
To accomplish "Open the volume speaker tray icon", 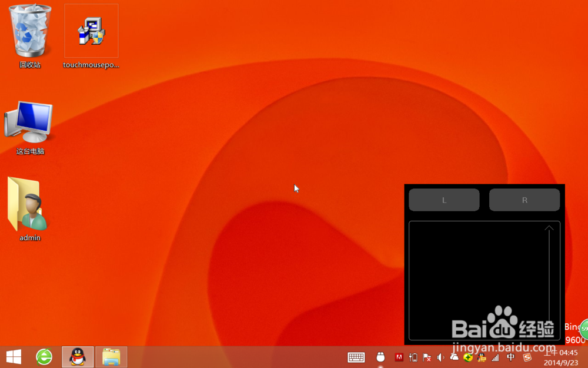I will [440, 357].
